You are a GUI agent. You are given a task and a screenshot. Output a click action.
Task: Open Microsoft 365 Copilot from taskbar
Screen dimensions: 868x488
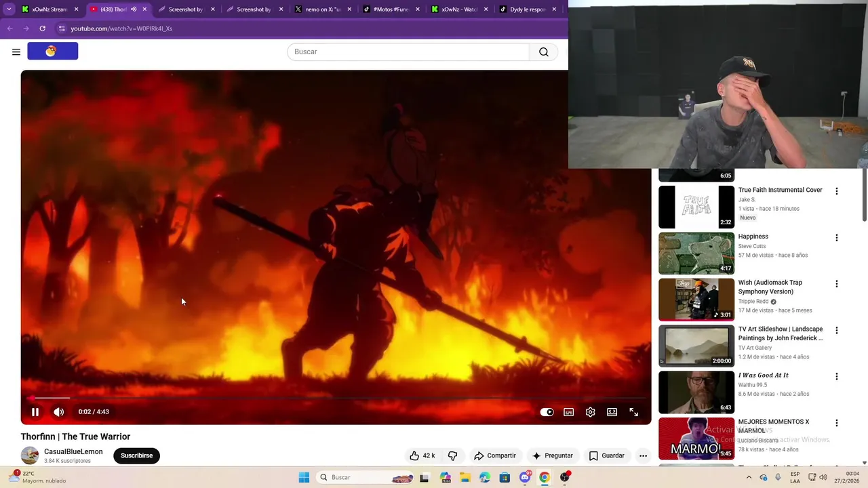tap(446, 477)
